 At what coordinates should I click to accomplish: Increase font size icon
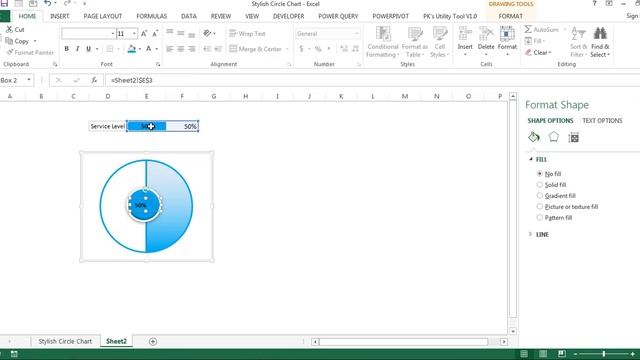(x=144, y=33)
